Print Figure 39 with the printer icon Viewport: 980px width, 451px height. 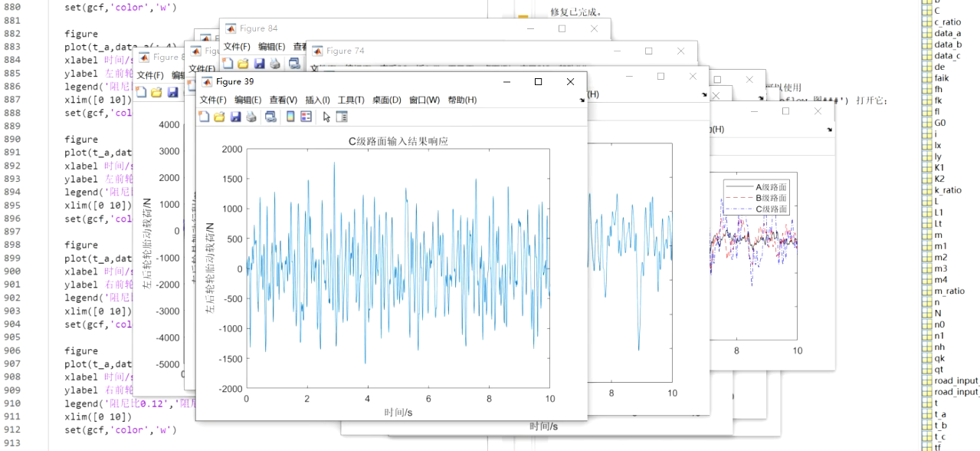pos(251,117)
